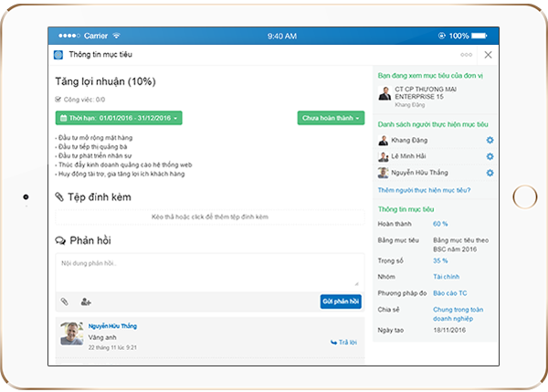Open the Báo cáo TC measurement link
The image size is (548, 392).
click(449, 293)
